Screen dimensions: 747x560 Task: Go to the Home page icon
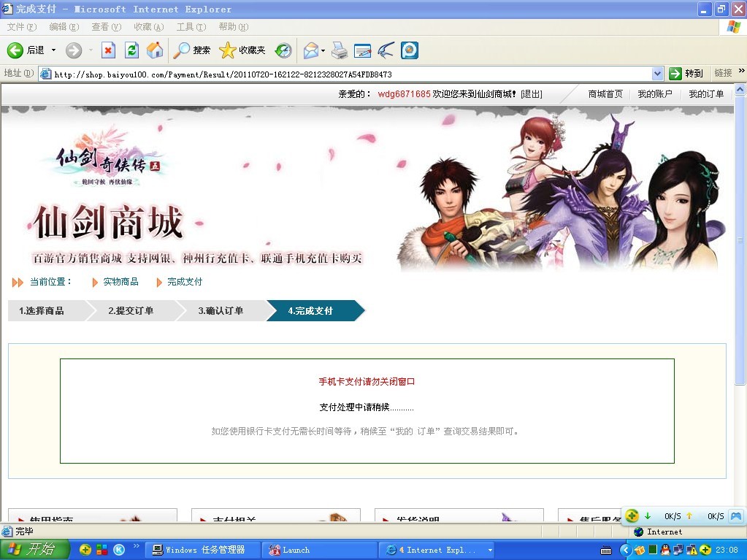click(155, 50)
